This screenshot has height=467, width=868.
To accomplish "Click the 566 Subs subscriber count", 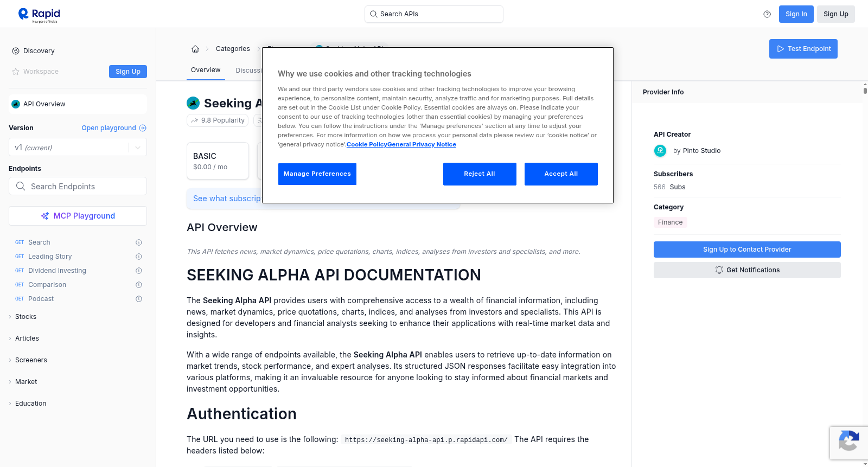I will pyautogui.click(x=669, y=187).
